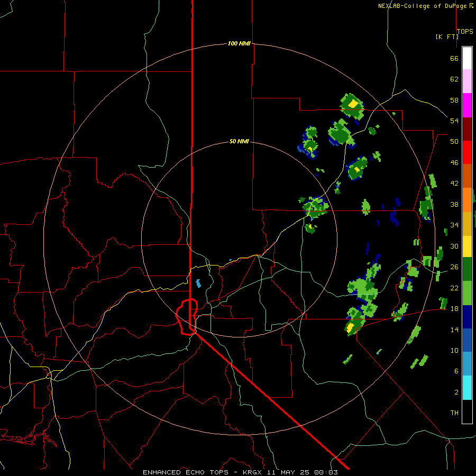The height and width of the screenshot is (476, 476).
Task: Click the magenta legend swatch
Action: click(467, 105)
